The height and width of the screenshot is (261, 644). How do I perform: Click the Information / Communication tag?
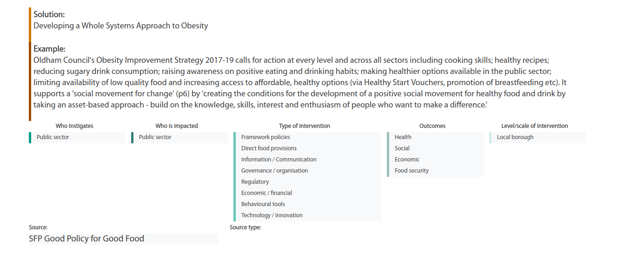tap(307, 160)
